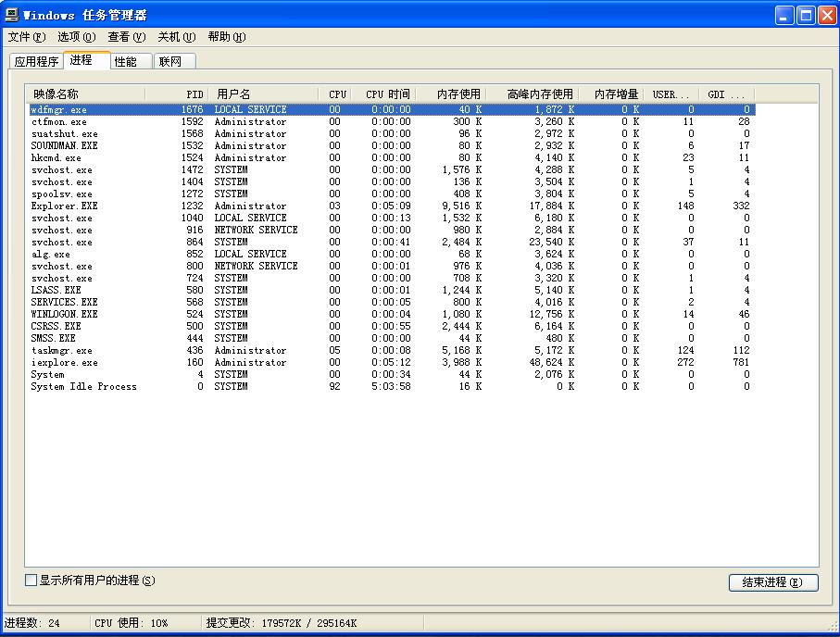Viewport: 840px width, 637px height.
Task: Click the 进程数: 24 status bar entry
Action: click(x=32, y=623)
